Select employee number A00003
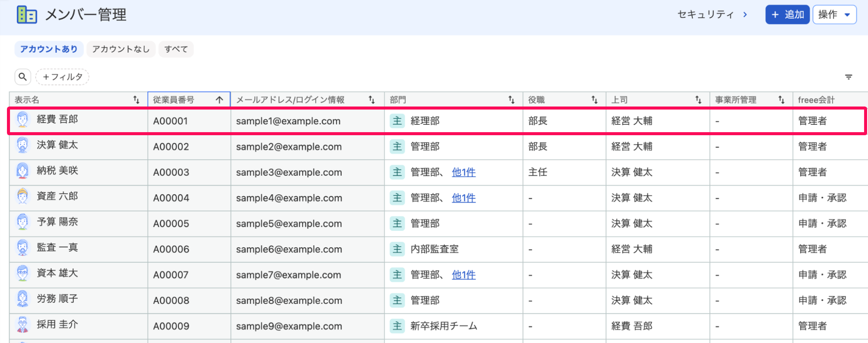Viewport: 868px width, 343px height. pyautogui.click(x=171, y=172)
